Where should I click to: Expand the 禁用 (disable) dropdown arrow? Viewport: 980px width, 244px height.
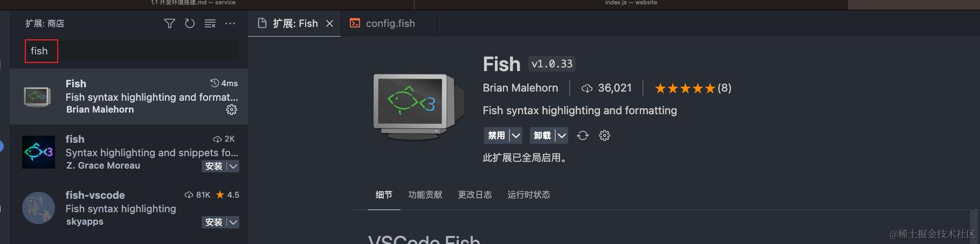coord(516,136)
